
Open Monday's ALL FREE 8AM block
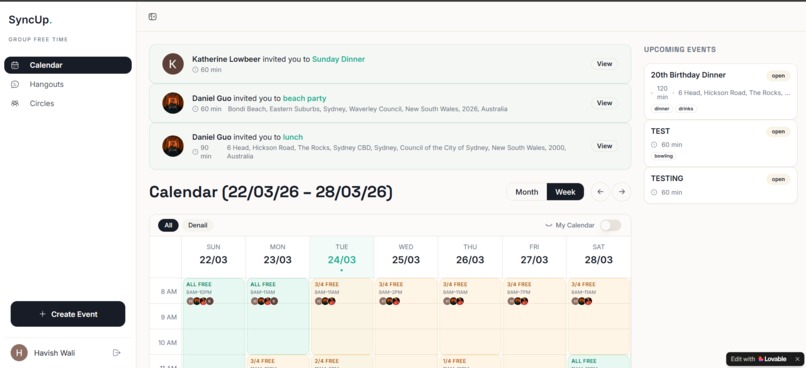click(x=278, y=316)
